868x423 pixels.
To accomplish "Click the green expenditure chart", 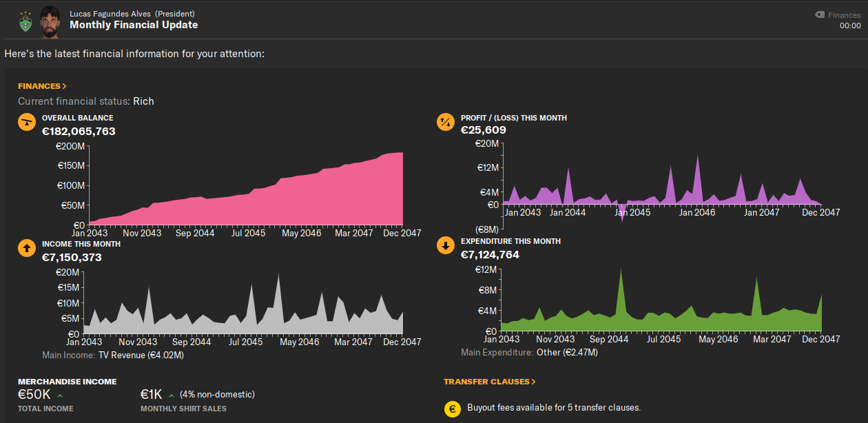I will click(x=661, y=300).
